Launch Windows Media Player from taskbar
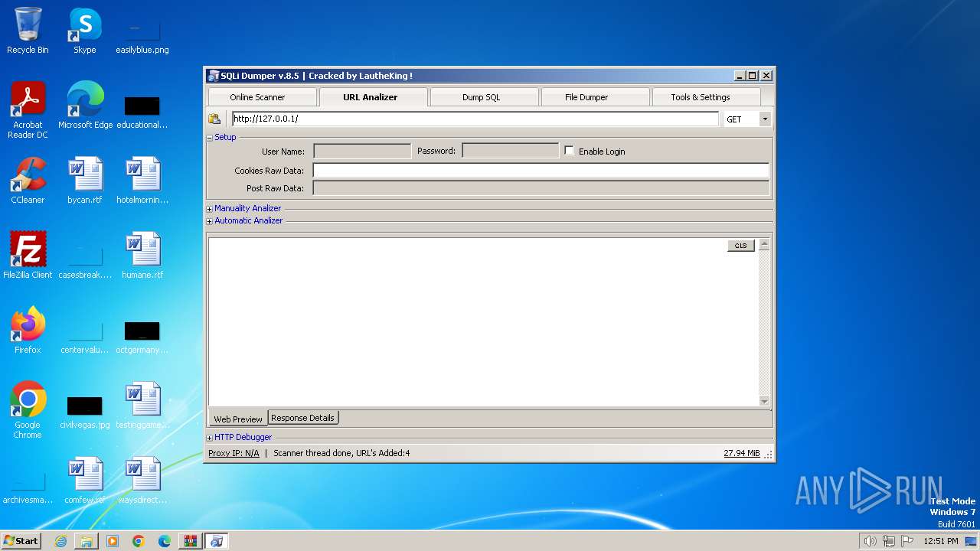The width and height of the screenshot is (980, 551). (113, 541)
